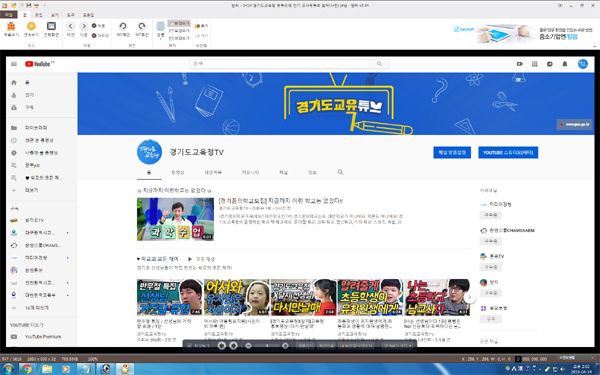Open channel Community tab

point(250,173)
